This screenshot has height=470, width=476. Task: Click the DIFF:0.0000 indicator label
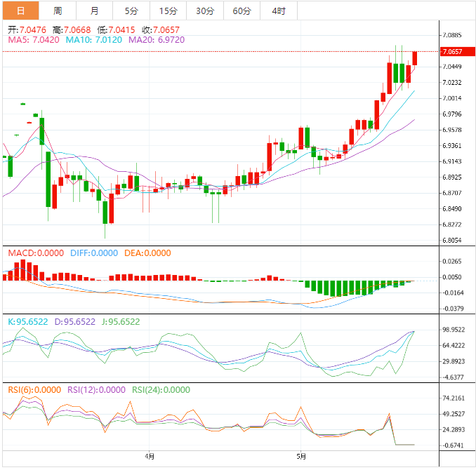pyautogui.click(x=94, y=253)
